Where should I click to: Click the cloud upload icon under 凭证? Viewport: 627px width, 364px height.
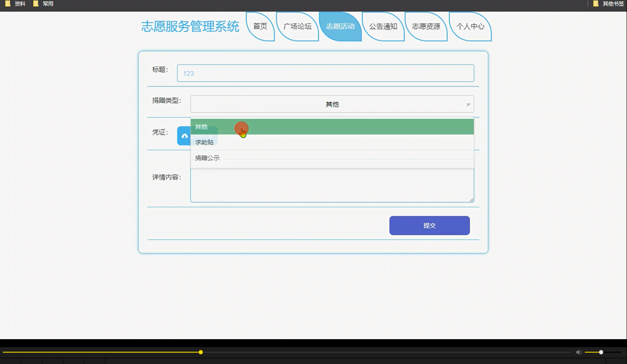click(x=184, y=136)
